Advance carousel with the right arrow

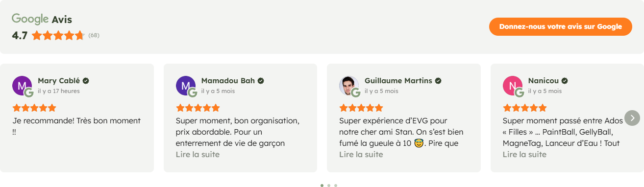click(x=632, y=117)
